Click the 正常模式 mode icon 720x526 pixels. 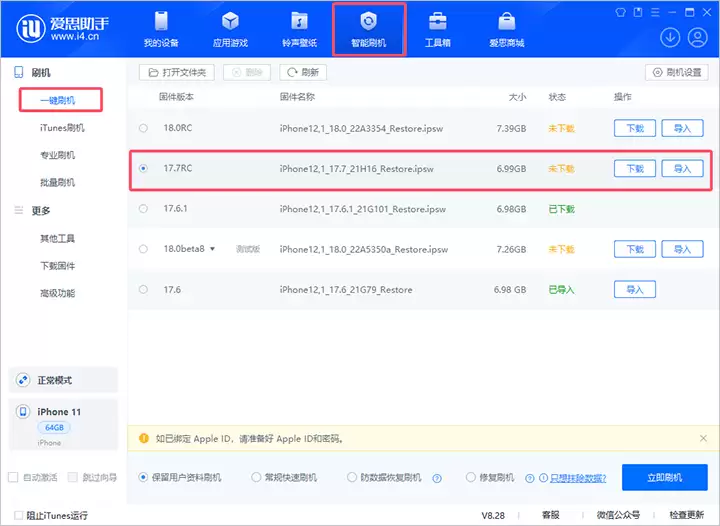(22, 380)
